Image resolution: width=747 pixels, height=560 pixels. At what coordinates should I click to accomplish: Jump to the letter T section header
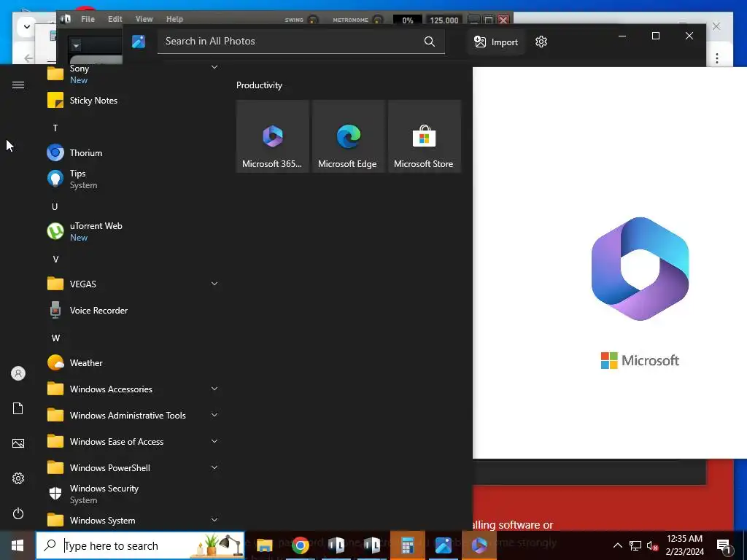pos(55,128)
